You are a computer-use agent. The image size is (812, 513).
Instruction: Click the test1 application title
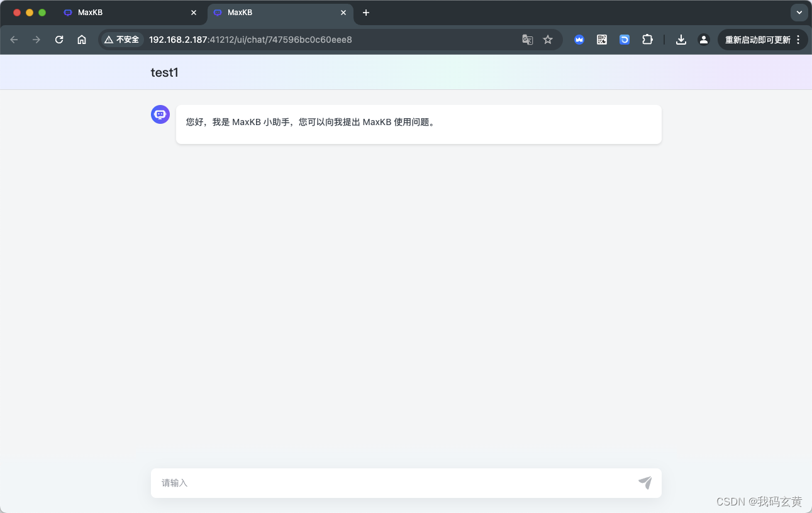[x=165, y=72]
